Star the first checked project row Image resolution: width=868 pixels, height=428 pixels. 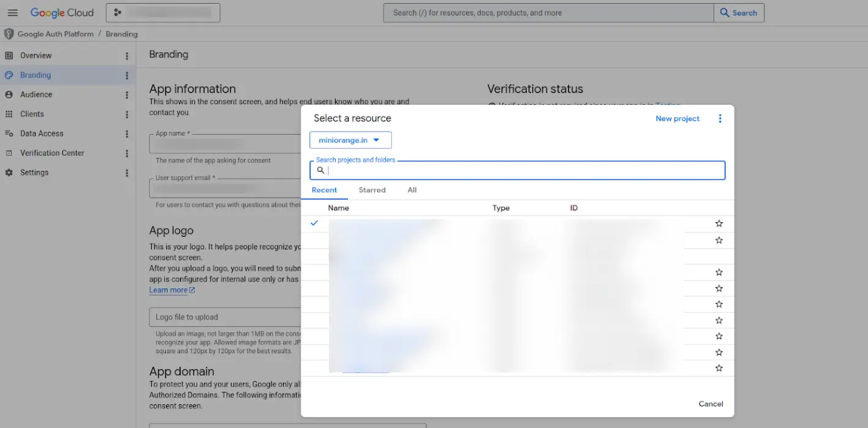click(x=719, y=223)
